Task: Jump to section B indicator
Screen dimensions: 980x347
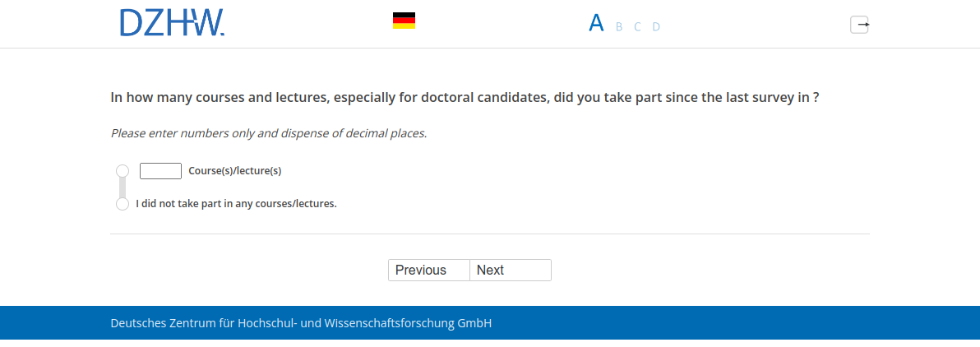Action: 619,27
